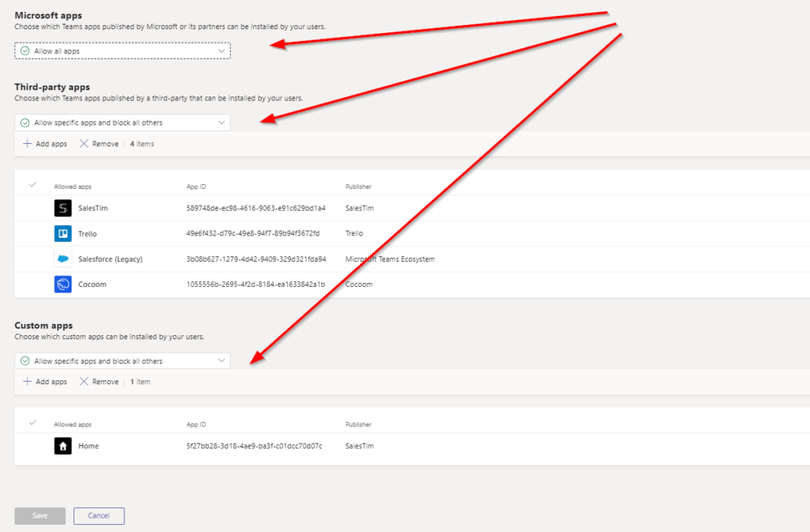Click the Trello publisher cell
The image size is (810, 532).
point(354,233)
